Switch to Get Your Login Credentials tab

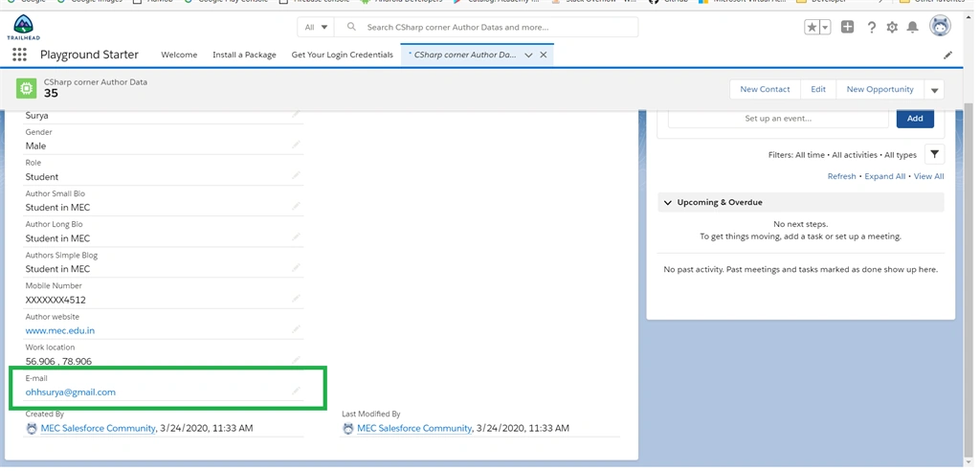pos(343,55)
